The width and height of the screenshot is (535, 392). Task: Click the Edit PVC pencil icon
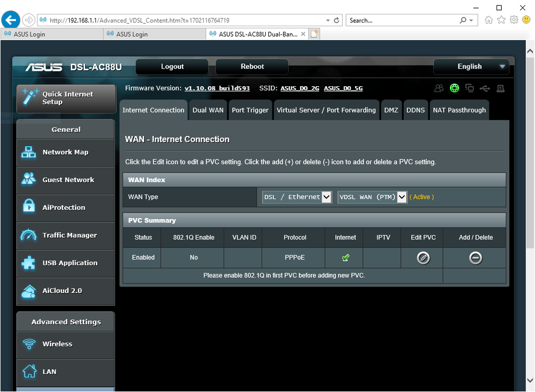click(x=423, y=258)
